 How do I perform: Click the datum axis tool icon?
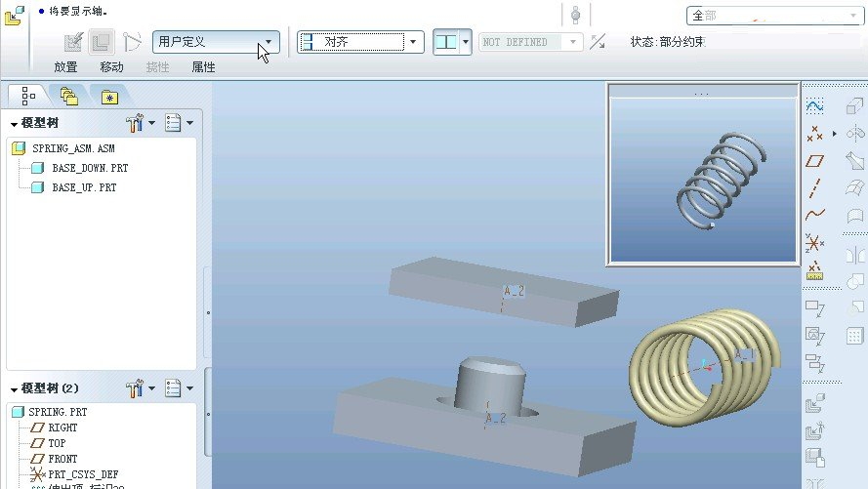click(x=815, y=188)
